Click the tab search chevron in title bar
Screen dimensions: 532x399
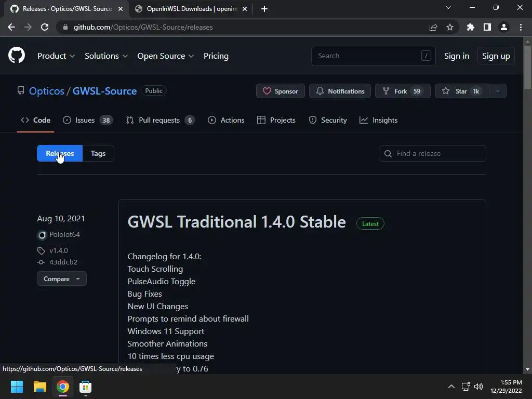point(448,7)
